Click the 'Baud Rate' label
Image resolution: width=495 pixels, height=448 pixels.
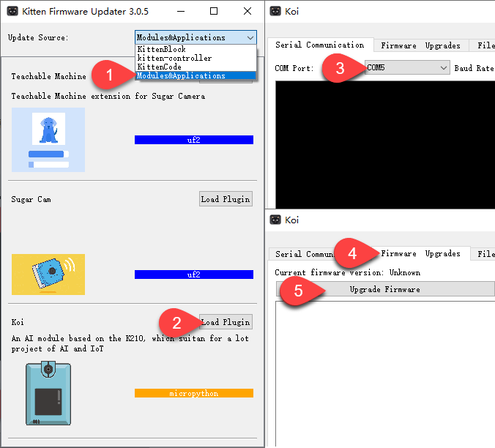pyautogui.click(x=474, y=68)
